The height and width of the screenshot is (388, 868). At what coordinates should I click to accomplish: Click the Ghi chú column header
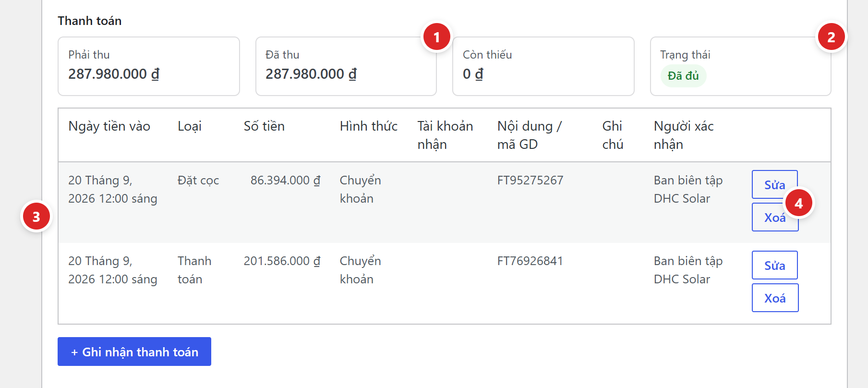[x=613, y=135]
